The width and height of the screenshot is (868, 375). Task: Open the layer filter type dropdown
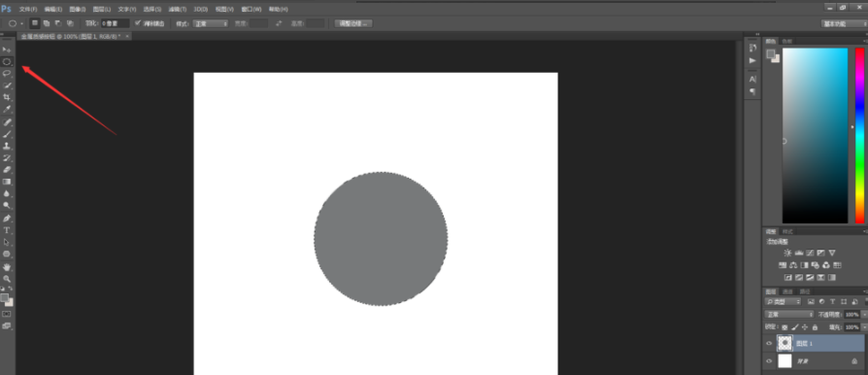click(x=784, y=302)
